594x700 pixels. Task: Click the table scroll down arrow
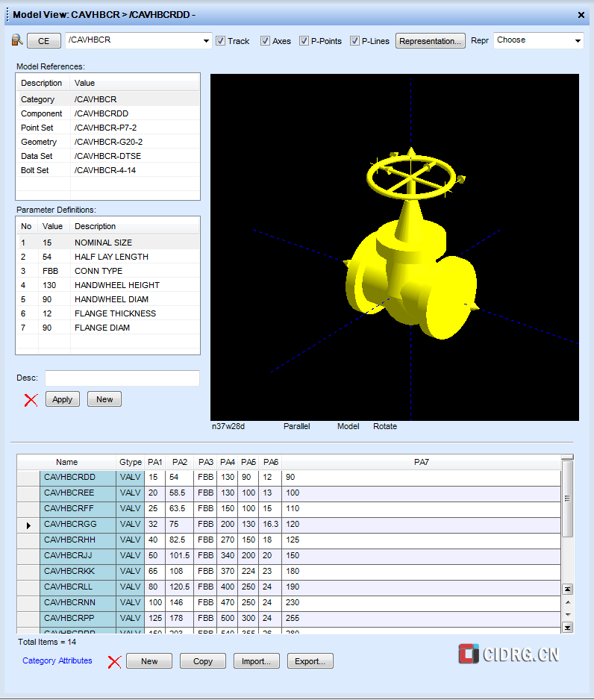pos(567,614)
